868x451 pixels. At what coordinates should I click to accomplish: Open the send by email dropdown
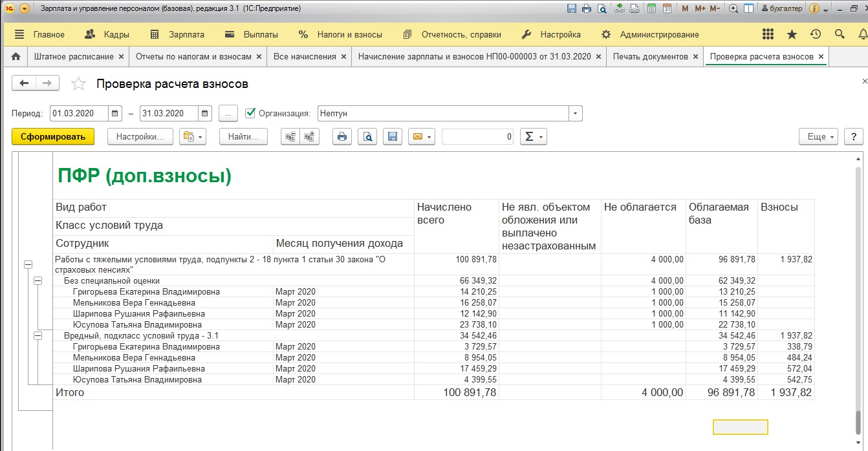(x=421, y=136)
